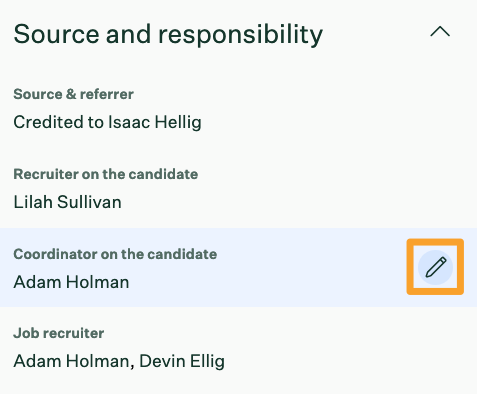Open Adam Holman under Coordinator
The image size is (477, 394).
pyautogui.click(x=71, y=282)
